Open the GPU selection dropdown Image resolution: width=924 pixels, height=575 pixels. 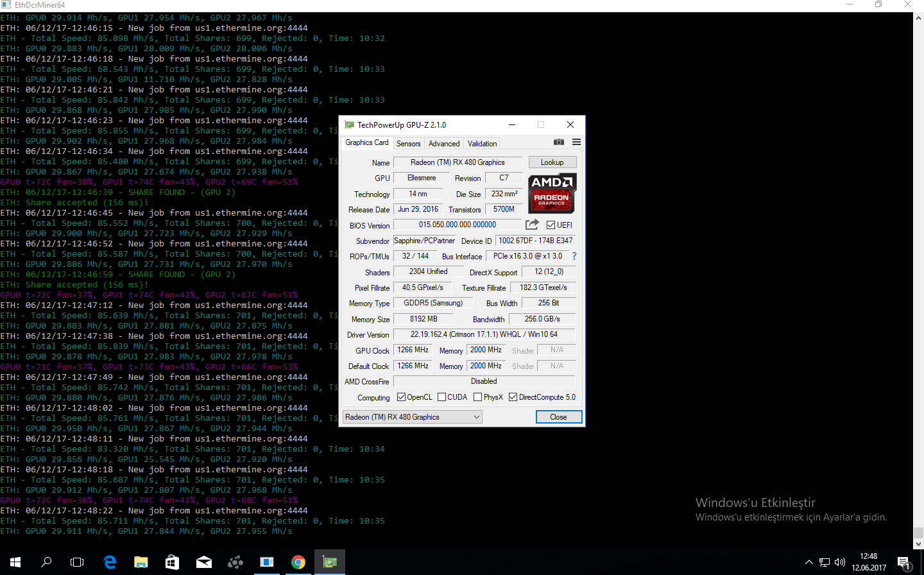click(x=413, y=416)
